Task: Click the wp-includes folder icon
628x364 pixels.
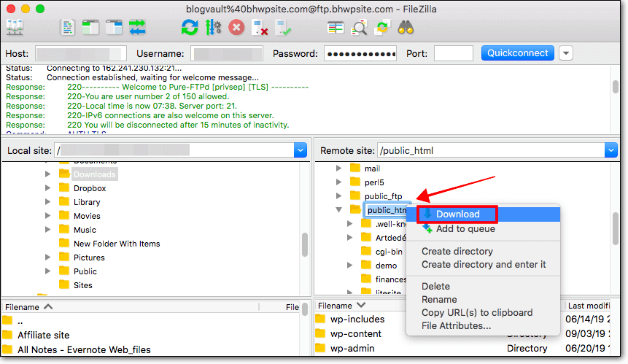Action: [320, 320]
